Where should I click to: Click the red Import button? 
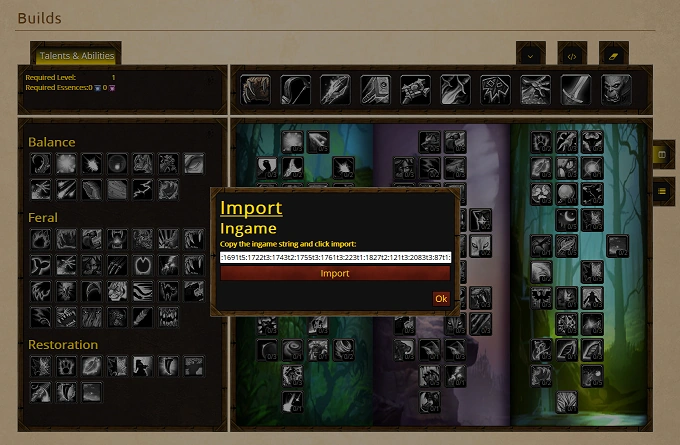(335, 273)
